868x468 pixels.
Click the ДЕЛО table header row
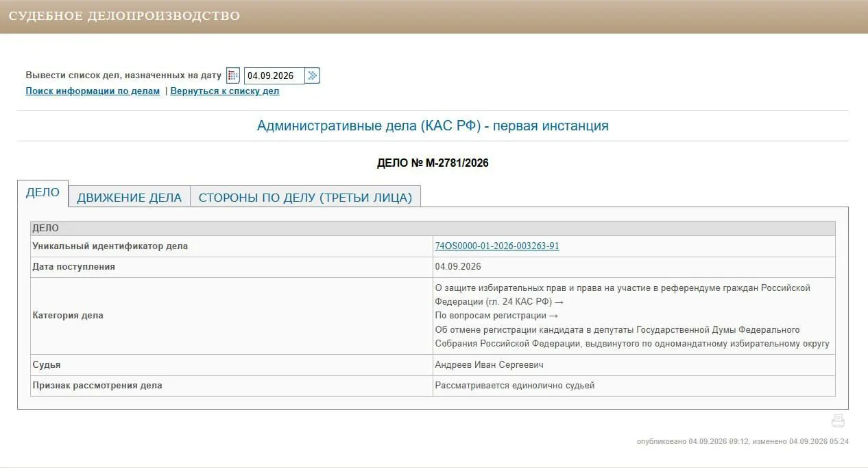click(x=433, y=229)
